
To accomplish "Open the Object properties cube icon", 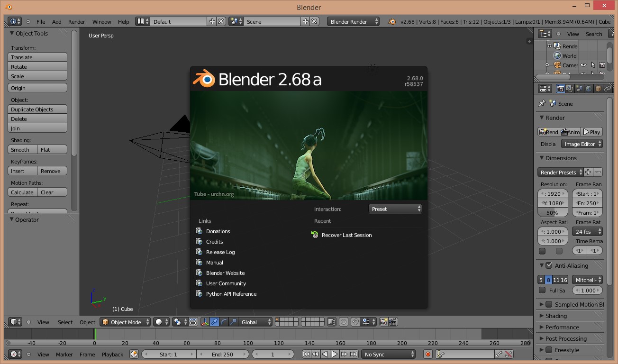I will (x=598, y=89).
